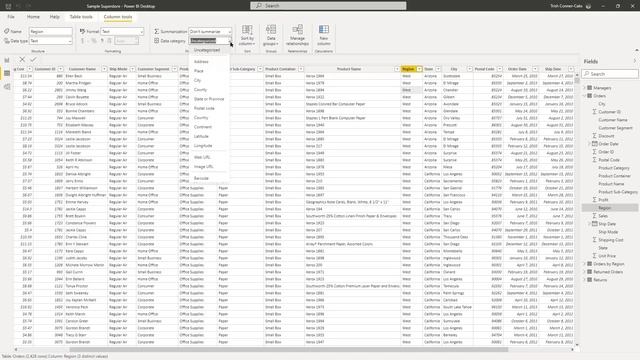Switch to Report view in left sidebar
640x360 pixels.
click(x=7, y=60)
